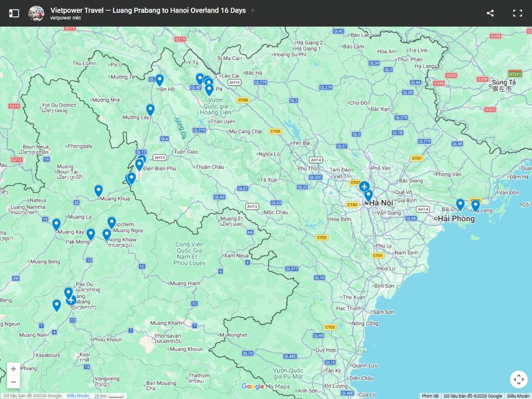Select the pin left of Điện Biên Phủ

click(139, 164)
